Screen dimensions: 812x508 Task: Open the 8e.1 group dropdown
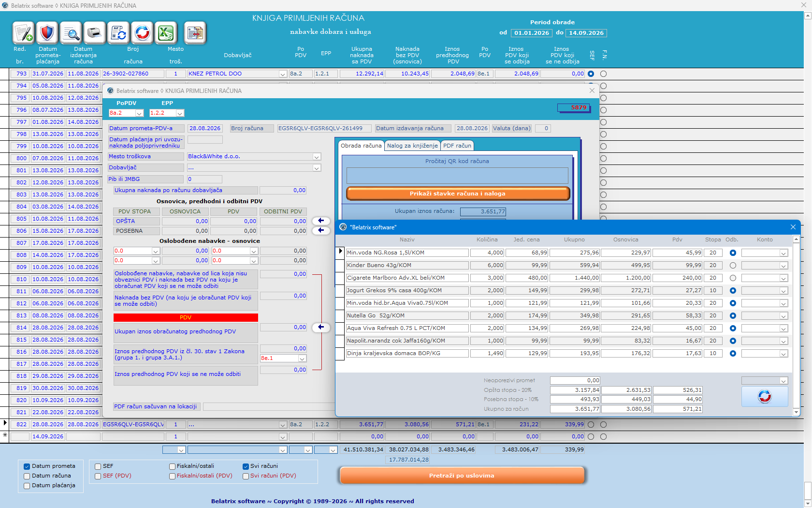coord(302,359)
